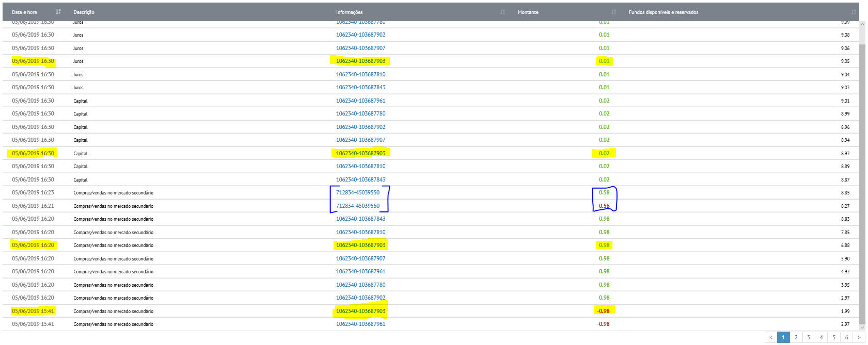Screen dimensions: 868x345
Task: Navigate to page 5
Action: point(834,337)
